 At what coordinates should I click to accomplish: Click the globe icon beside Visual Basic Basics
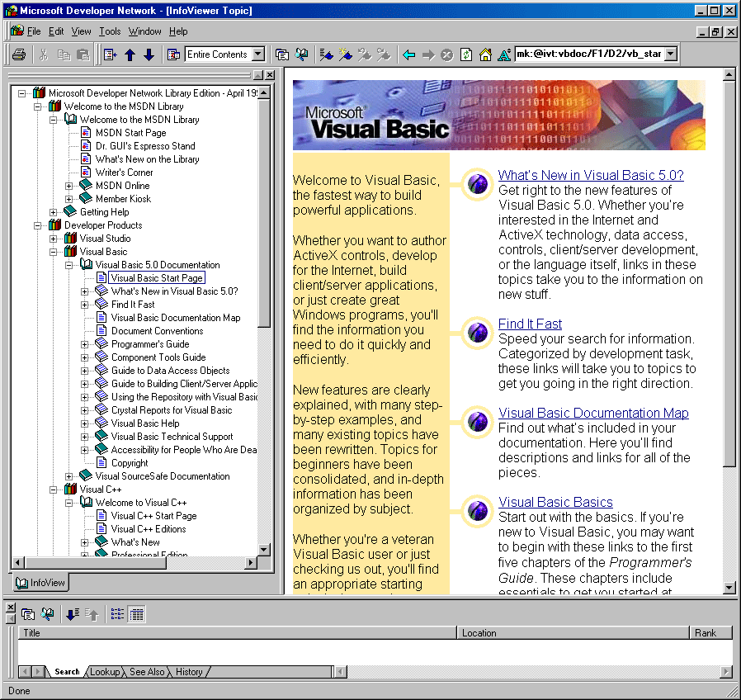(x=477, y=510)
